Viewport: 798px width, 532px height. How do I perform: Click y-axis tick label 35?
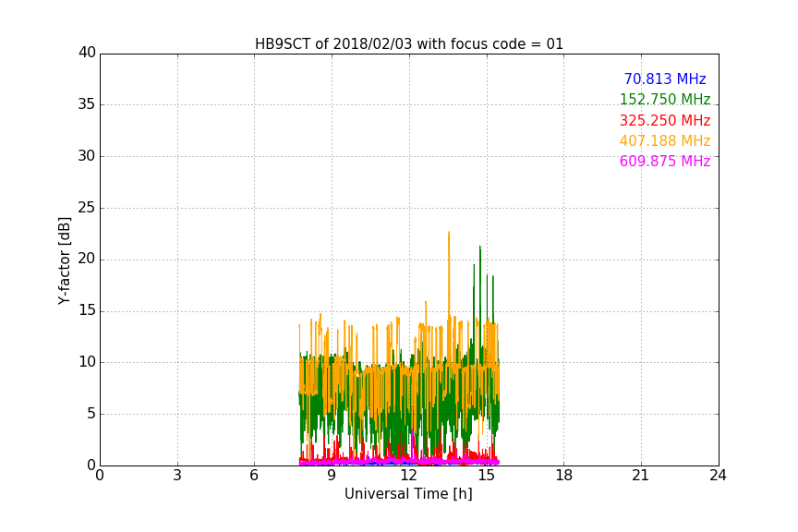pos(87,104)
